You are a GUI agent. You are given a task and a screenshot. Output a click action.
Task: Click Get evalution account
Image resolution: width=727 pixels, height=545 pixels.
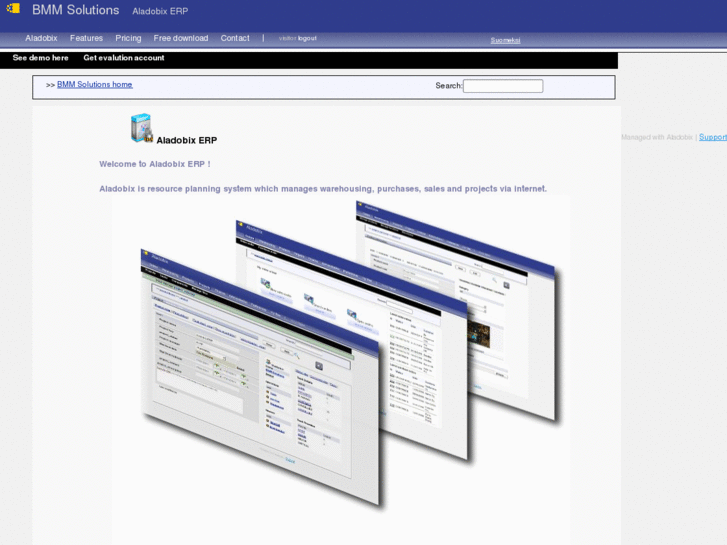click(124, 58)
